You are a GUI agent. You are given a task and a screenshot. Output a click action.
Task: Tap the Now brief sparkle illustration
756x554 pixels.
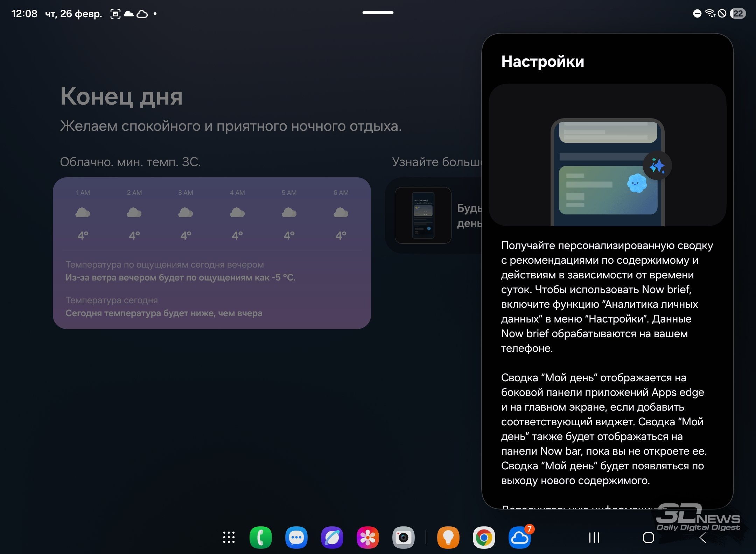(657, 165)
